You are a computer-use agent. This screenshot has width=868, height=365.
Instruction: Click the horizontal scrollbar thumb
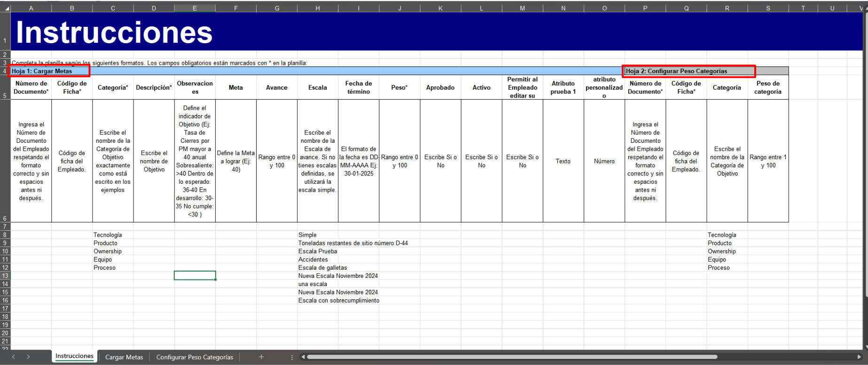(x=512, y=357)
